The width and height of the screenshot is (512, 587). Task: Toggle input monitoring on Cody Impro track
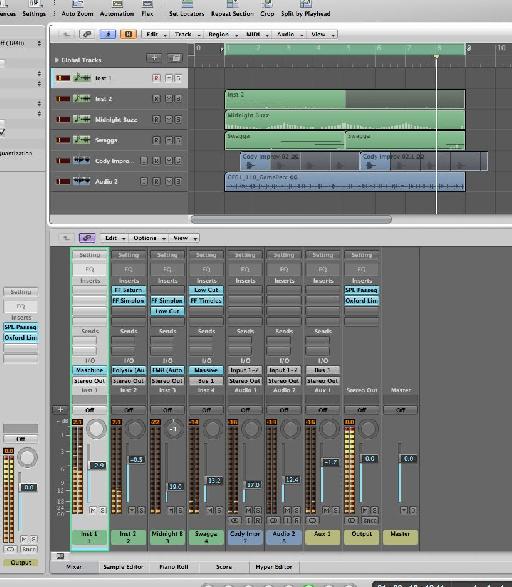[x=144, y=161]
